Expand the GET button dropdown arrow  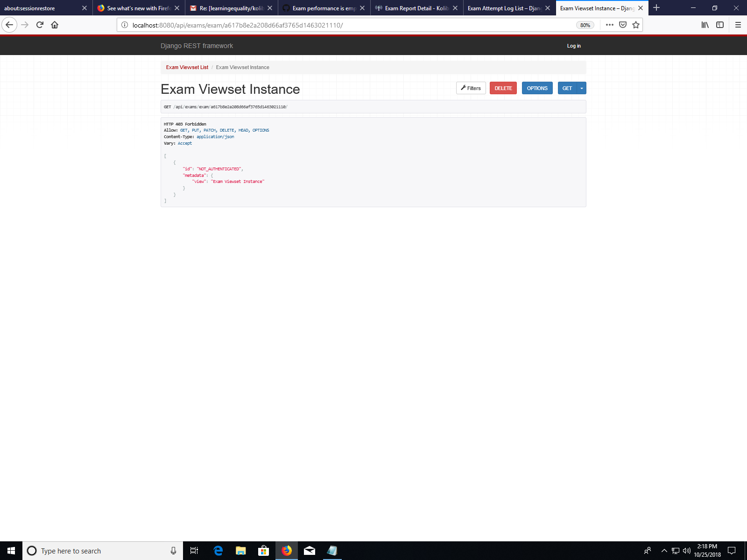pyautogui.click(x=581, y=88)
